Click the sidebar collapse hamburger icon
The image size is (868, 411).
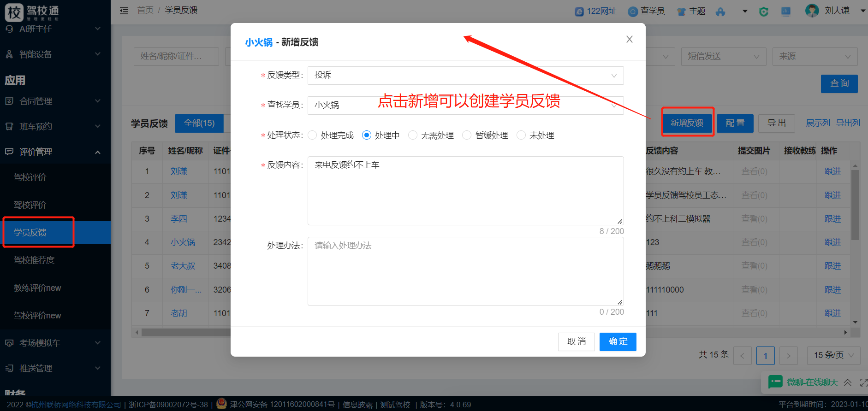(x=124, y=10)
